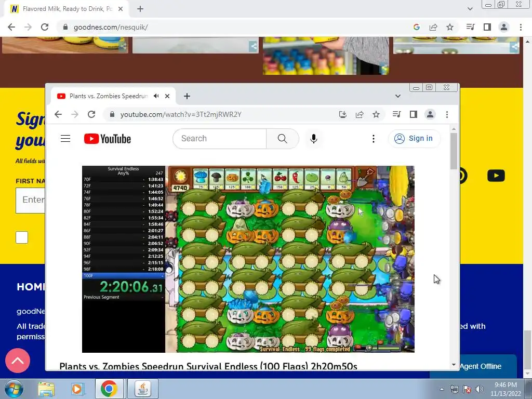Switch to Chrome from the taskbar
The width and height of the screenshot is (532, 399).
[109, 389]
